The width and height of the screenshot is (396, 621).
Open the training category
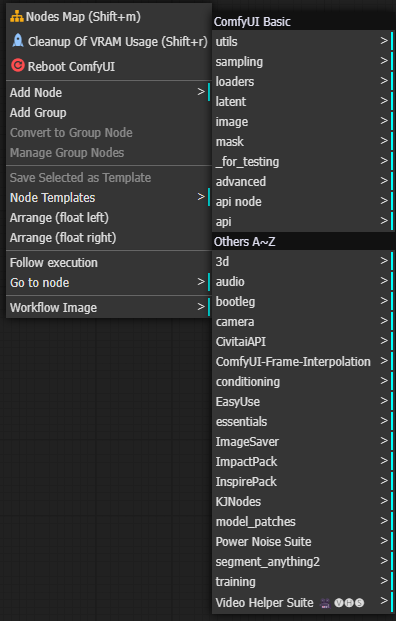pos(303,582)
